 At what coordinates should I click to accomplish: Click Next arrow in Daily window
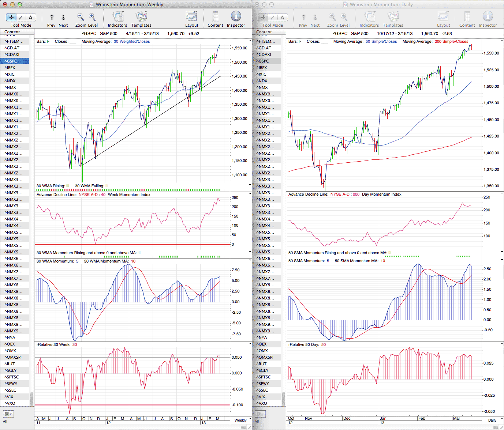(x=315, y=17)
